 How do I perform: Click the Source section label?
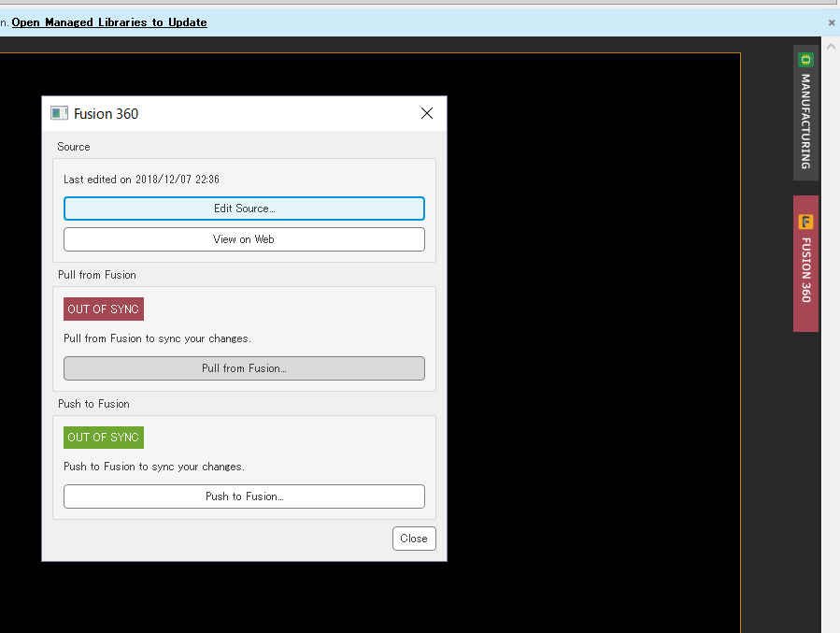[x=74, y=147]
